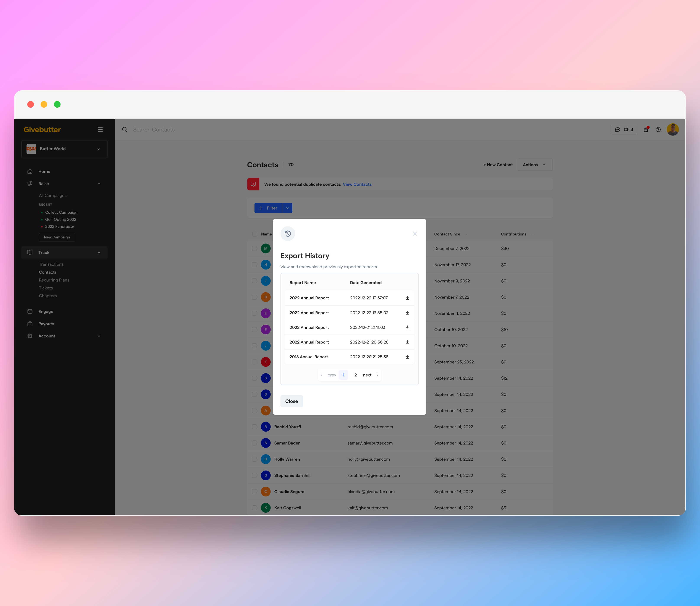Open the Actions dropdown
The height and width of the screenshot is (606, 700).
[x=535, y=165]
